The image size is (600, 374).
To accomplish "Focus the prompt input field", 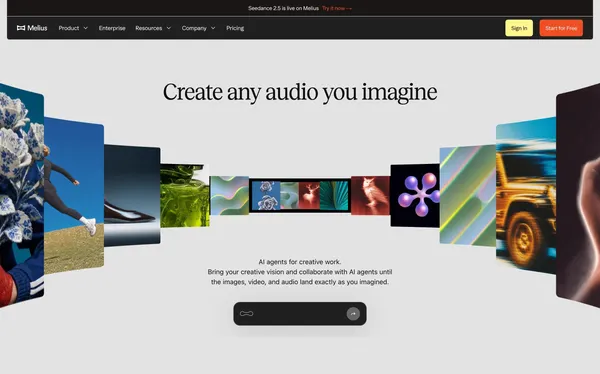I will tap(300, 314).
